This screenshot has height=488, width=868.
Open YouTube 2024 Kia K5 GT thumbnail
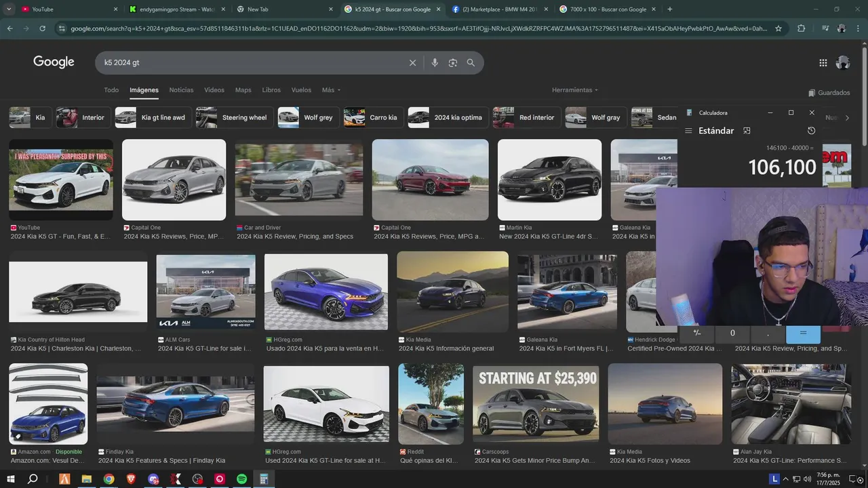[x=61, y=180]
